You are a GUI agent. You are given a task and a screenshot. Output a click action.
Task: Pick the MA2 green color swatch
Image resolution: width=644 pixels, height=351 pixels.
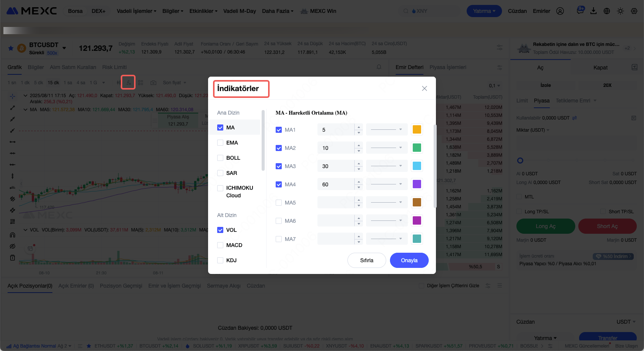417,148
